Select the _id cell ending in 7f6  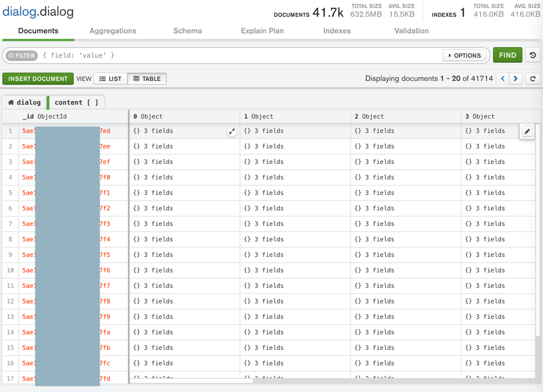(x=74, y=270)
